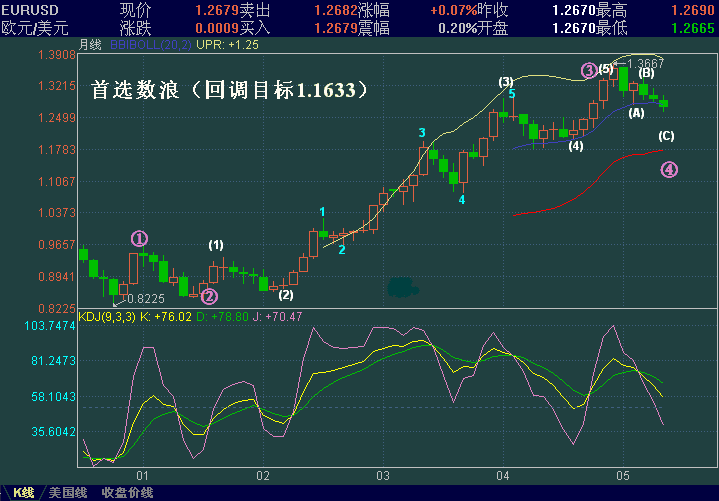Click the J: +70.47 reading
719x501 pixels.
point(277,317)
